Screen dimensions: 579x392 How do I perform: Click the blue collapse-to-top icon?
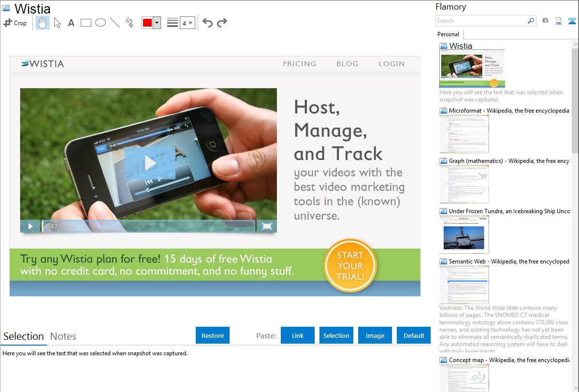pos(572,21)
